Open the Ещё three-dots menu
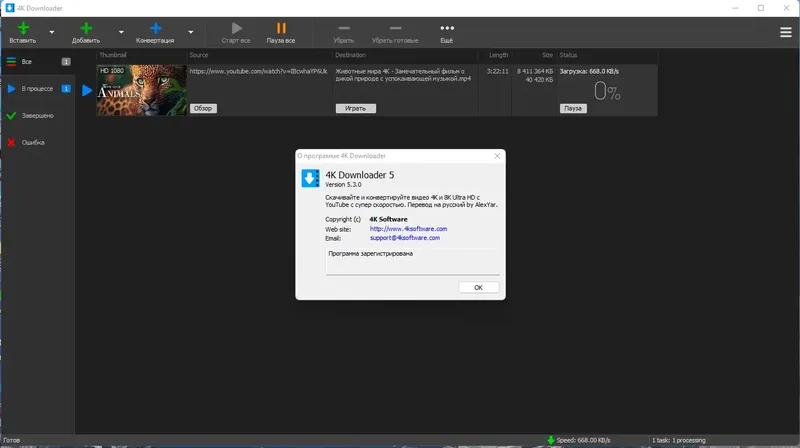 click(447, 28)
